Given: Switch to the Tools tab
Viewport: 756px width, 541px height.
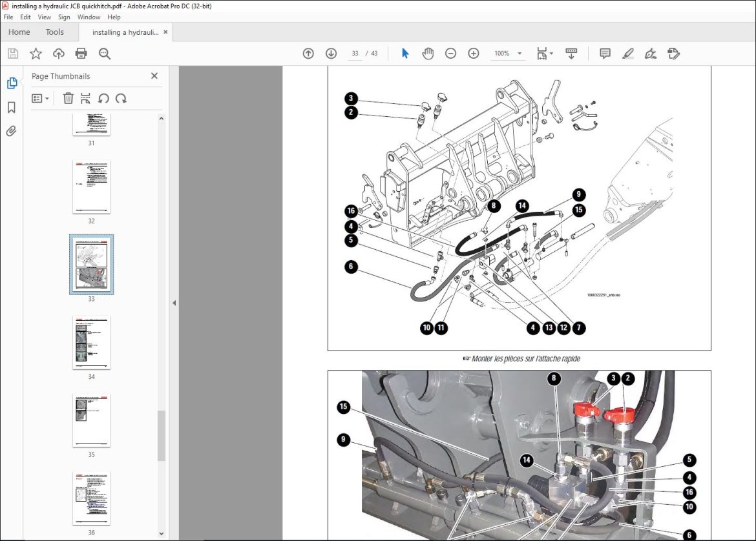Looking at the screenshot, I should click(54, 32).
